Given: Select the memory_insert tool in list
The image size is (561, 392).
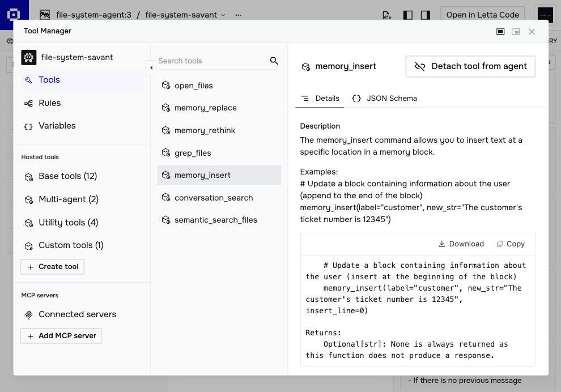Looking at the screenshot, I should pos(219,175).
